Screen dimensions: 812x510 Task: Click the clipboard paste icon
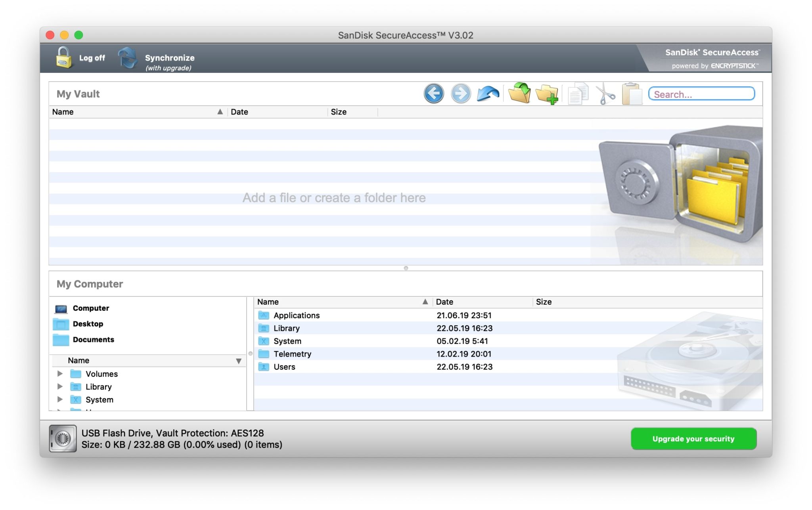632,94
